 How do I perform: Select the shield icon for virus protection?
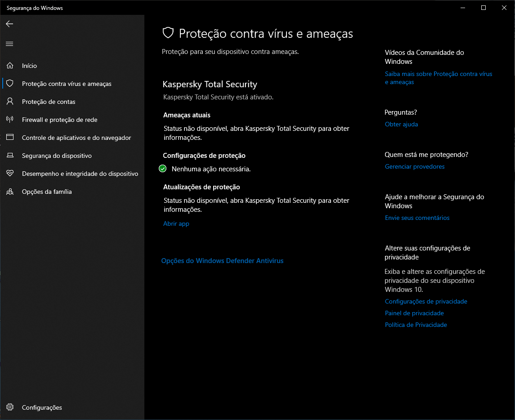tap(10, 84)
